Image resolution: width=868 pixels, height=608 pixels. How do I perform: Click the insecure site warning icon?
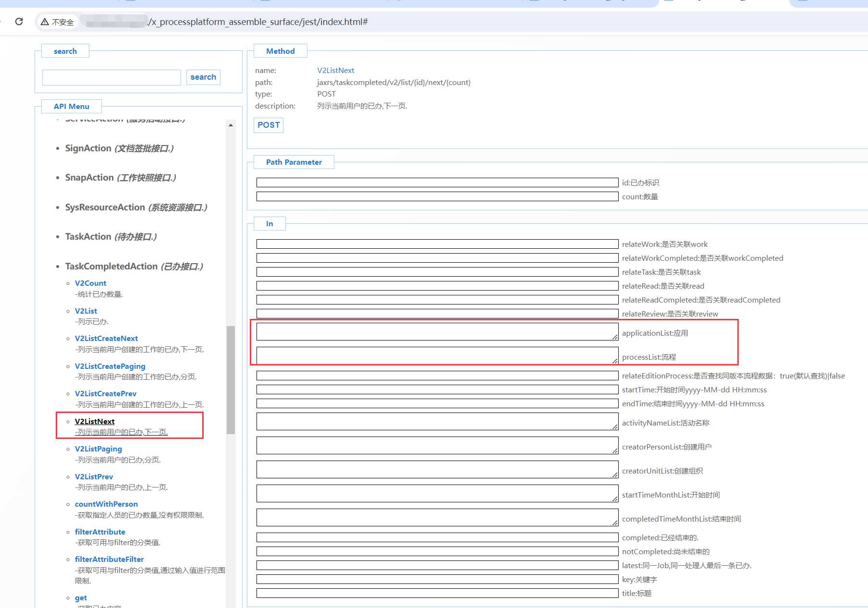[x=45, y=22]
